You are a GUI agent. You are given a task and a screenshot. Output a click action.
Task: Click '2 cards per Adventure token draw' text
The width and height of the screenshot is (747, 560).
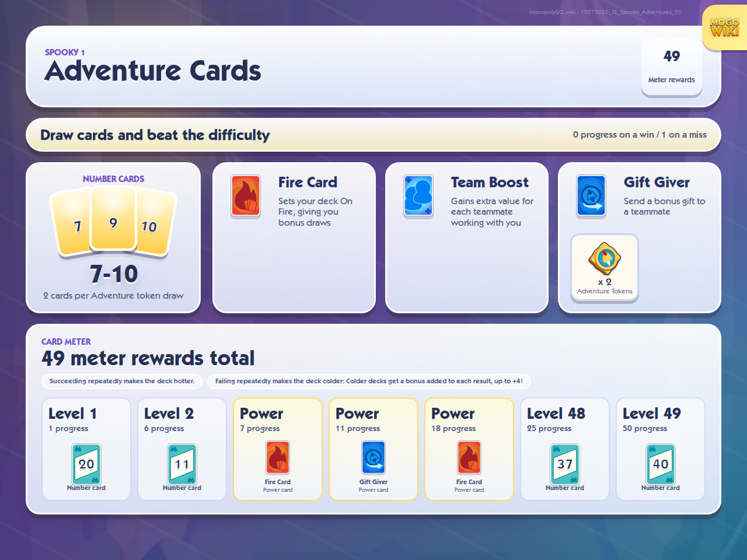[113, 296]
